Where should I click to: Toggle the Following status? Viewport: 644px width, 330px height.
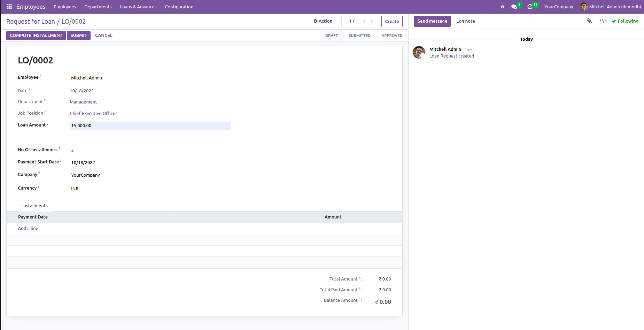[x=625, y=21]
